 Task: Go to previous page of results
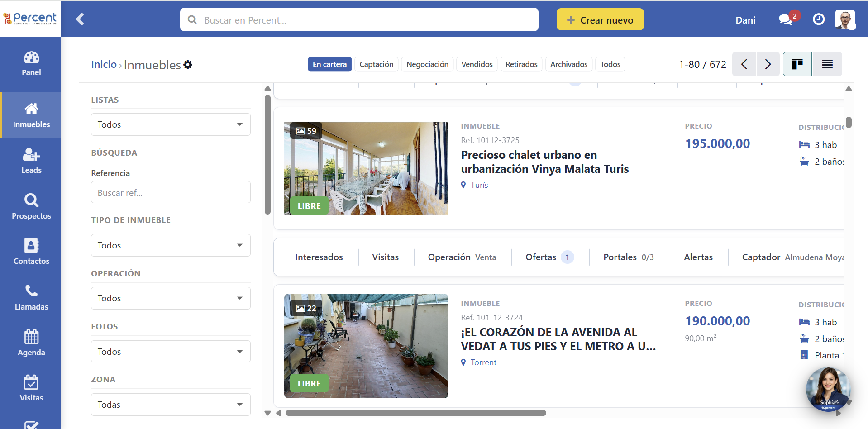click(x=744, y=64)
